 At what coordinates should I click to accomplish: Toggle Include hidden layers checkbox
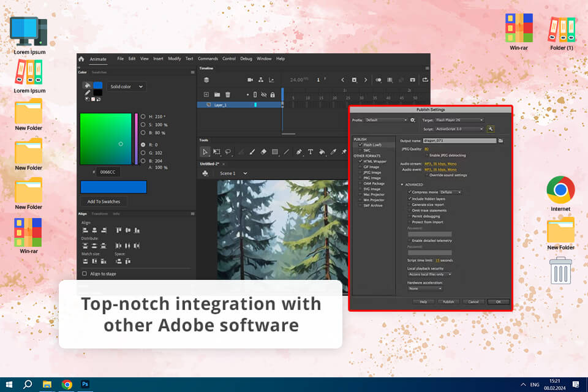[x=410, y=198]
